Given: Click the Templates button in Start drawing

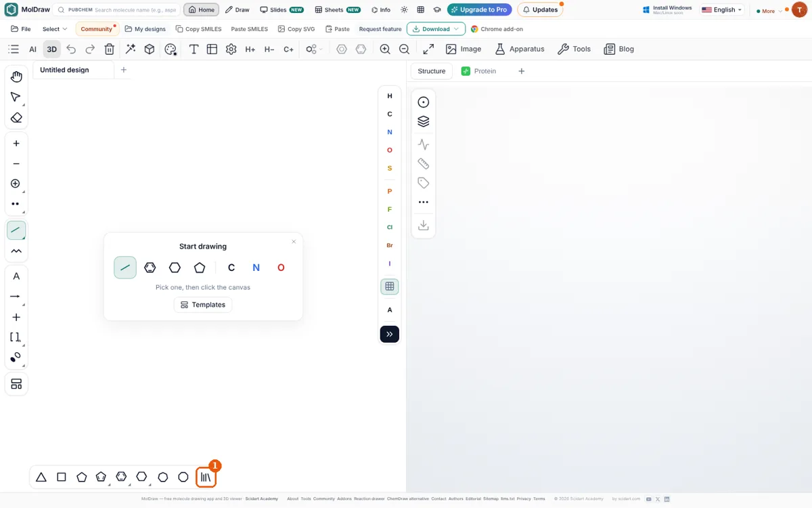Looking at the screenshot, I should click(203, 305).
